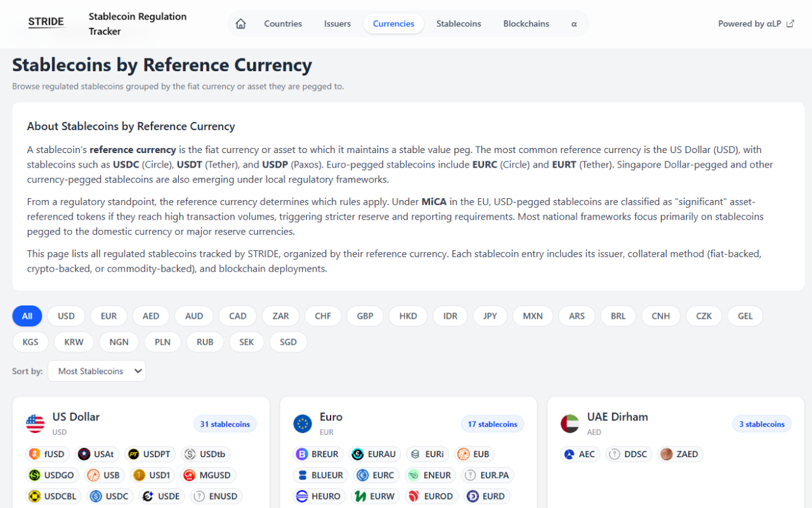The width and height of the screenshot is (812, 508).
Task: Click the 31 stablecoins badge
Action: (225, 424)
